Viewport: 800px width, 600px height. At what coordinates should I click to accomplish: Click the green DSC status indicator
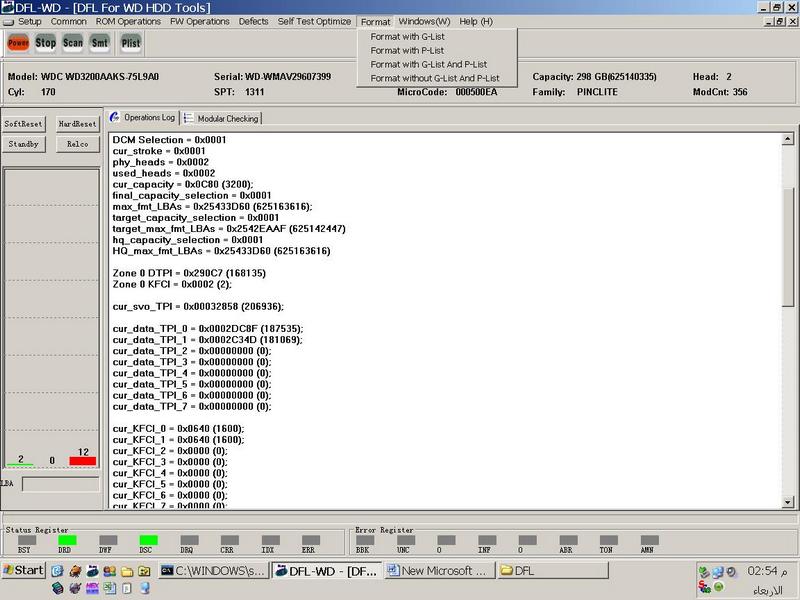(148, 540)
